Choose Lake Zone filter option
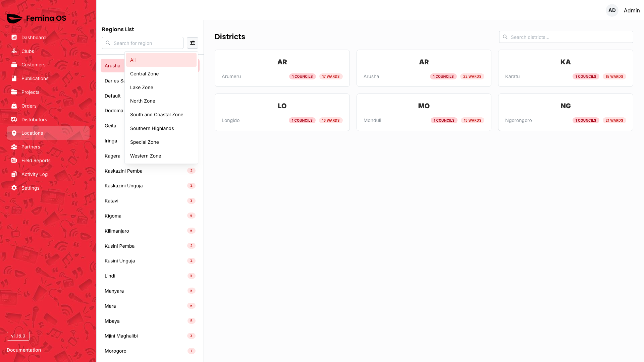This screenshot has height=362, width=644. pos(161,87)
